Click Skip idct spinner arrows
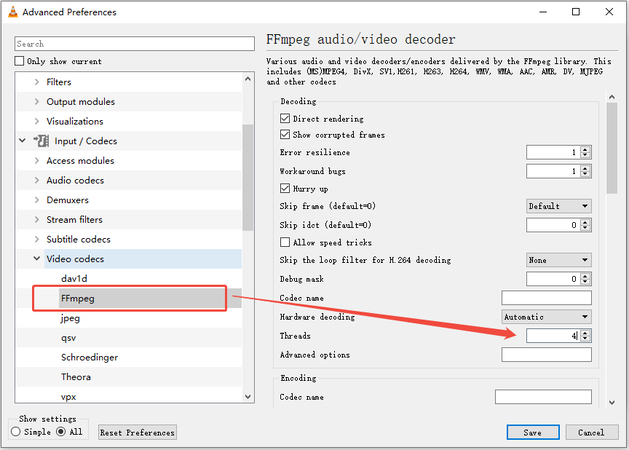629x450 pixels. pyautogui.click(x=585, y=225)
